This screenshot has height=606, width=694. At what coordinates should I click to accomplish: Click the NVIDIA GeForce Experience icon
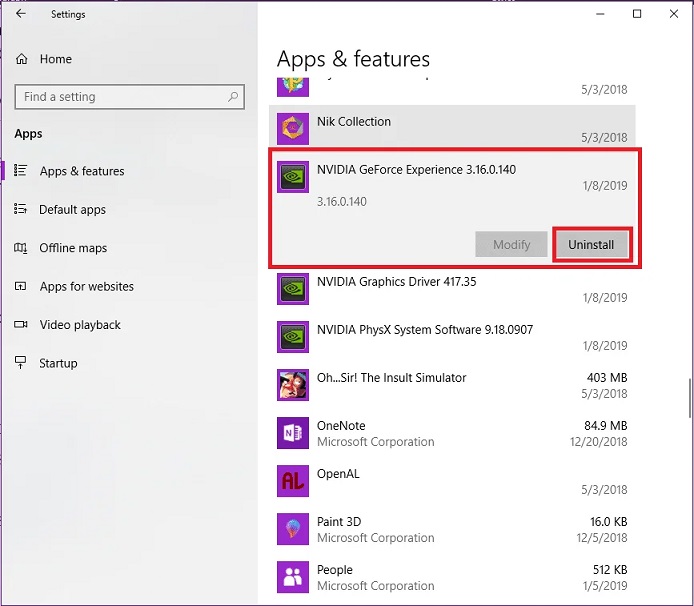[293, 177]
